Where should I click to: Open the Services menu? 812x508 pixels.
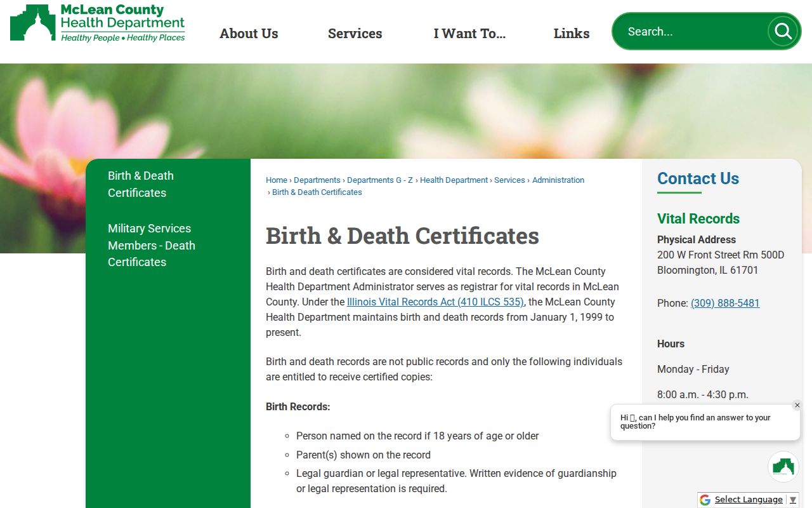(355, 33)
